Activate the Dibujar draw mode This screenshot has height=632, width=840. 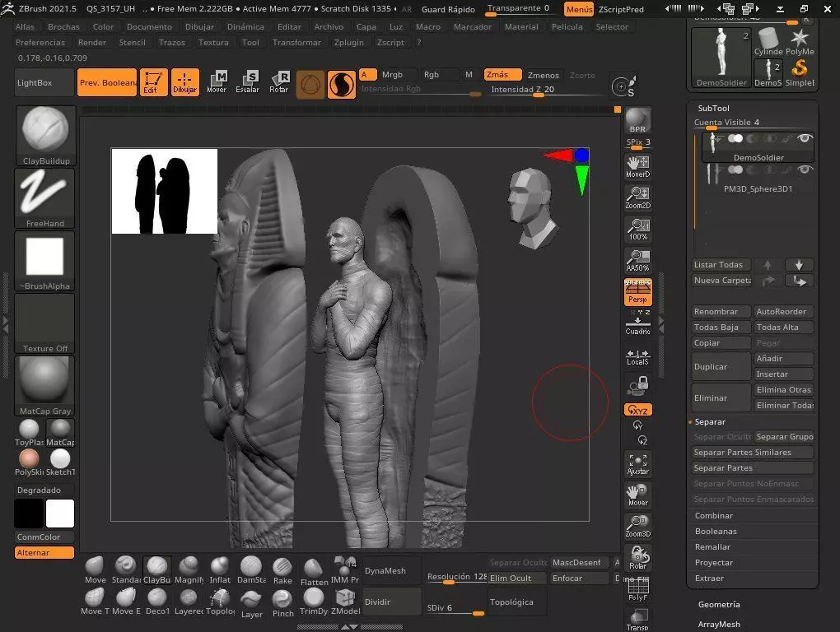pos(184,82)
